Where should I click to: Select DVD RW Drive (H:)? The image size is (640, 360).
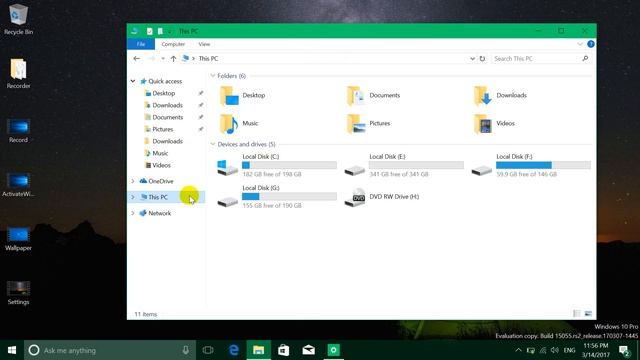(382, 197)
